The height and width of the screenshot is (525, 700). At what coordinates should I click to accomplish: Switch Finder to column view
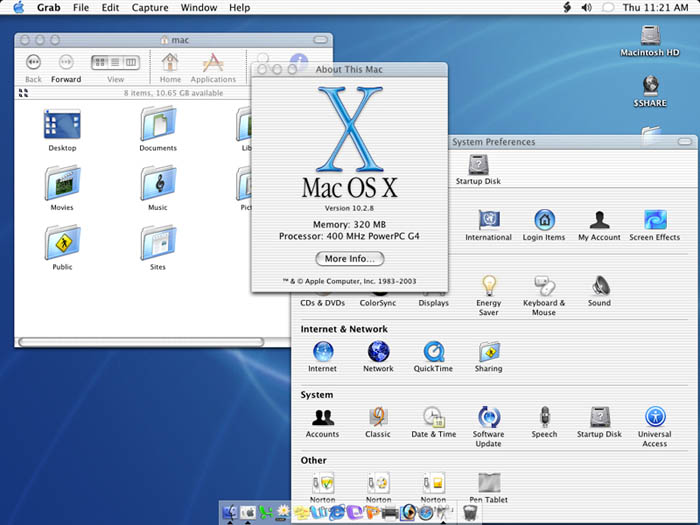tap(131, 62)
